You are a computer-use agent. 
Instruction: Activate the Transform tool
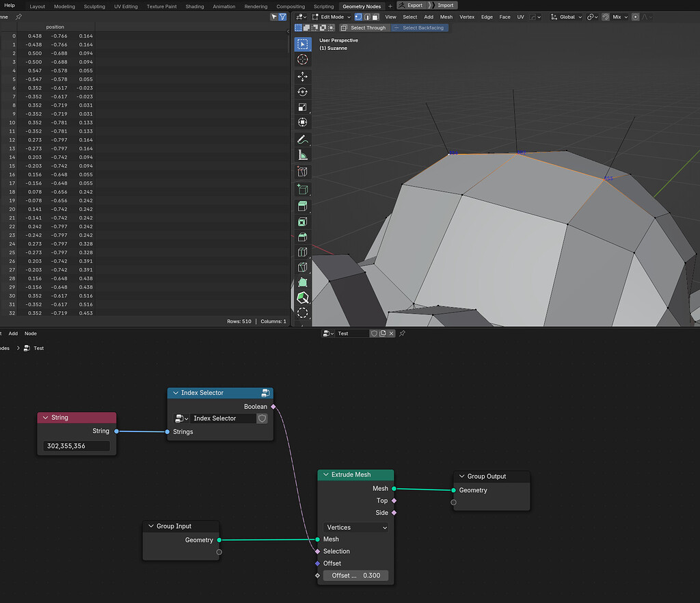303,122
